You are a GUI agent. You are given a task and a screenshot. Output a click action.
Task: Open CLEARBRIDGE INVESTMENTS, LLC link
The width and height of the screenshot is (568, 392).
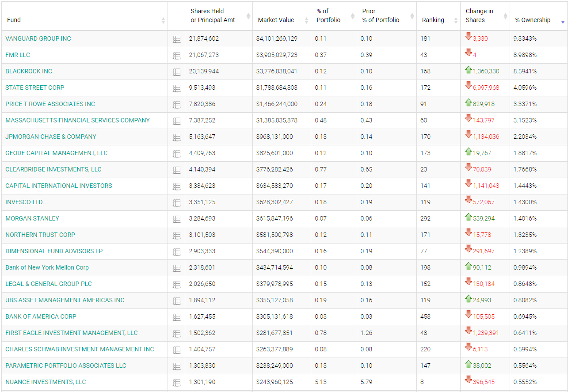coord(53,169)
